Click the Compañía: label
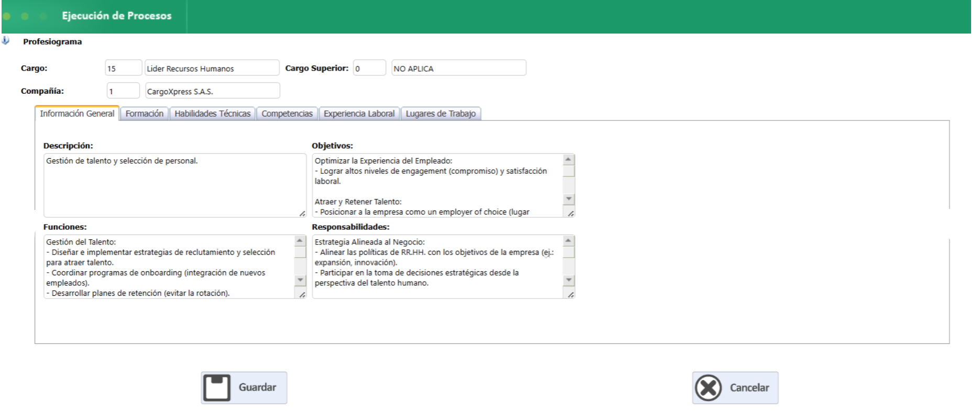980x412 pixels. pyautogui.click(x=42, y=91)
